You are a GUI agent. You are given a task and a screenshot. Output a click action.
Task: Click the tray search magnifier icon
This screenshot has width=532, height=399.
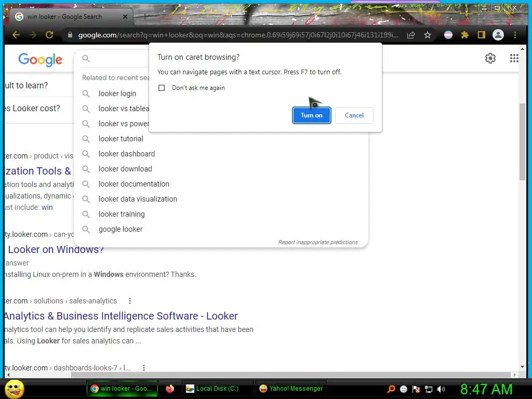click(391, 389)
